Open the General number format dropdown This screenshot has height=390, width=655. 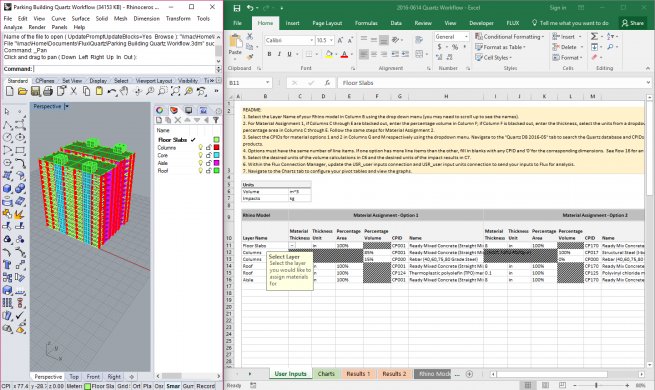(466, 37)
